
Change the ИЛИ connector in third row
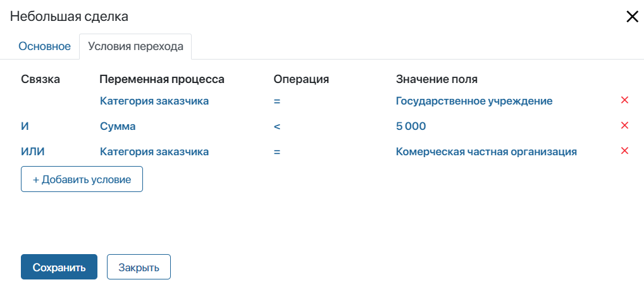point(32,152)
